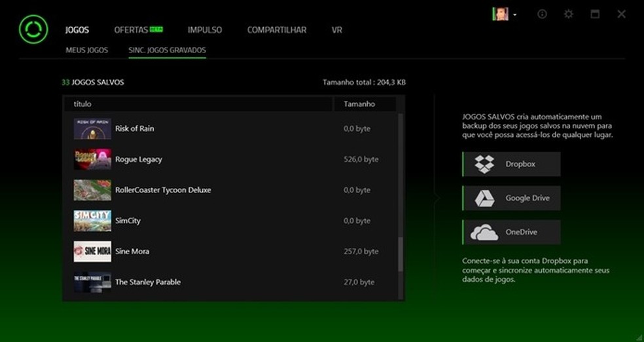644x342 pixels.
Task: Sort by Tamanho column header
Action: tap(365, 104)
